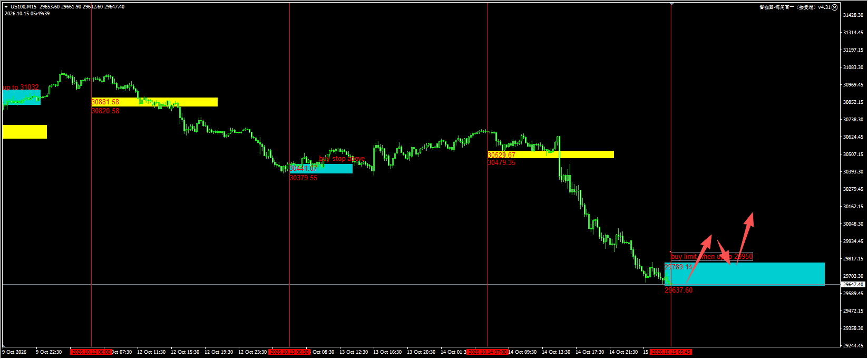
Task: Select the 'buy stop above' text label
Action: (342, 159)
